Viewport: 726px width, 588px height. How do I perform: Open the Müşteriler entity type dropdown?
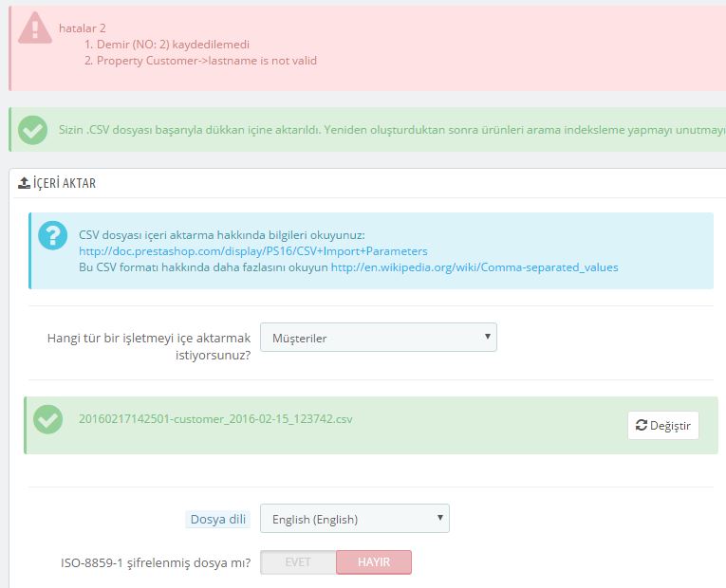379,338
